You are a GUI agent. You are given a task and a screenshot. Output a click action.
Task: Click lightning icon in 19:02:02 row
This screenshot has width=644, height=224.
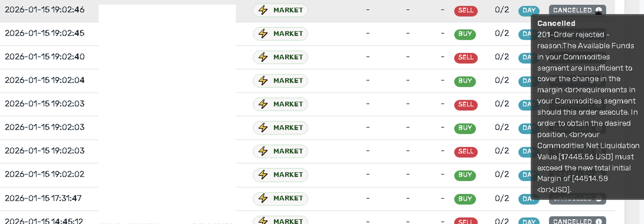tap(263, 175)
